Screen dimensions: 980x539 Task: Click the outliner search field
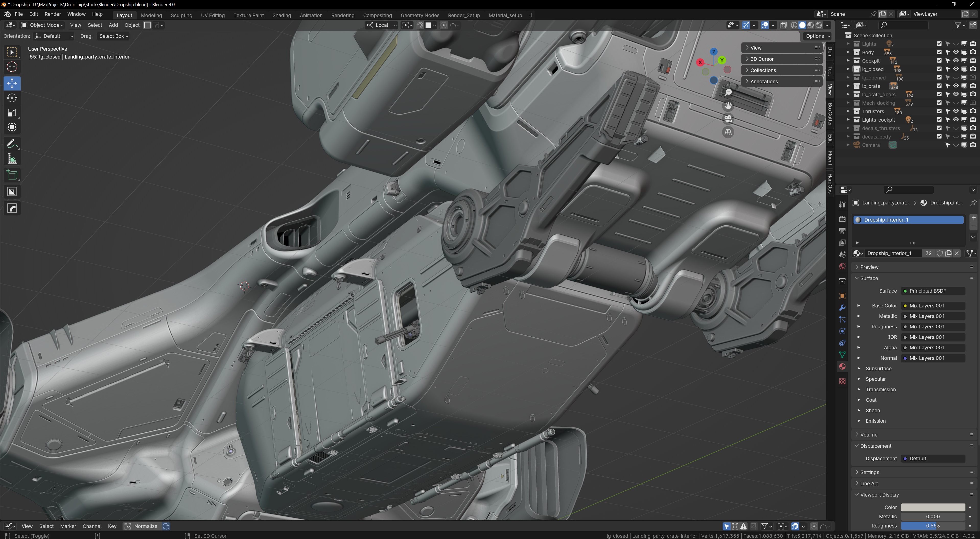pos(904,25)
